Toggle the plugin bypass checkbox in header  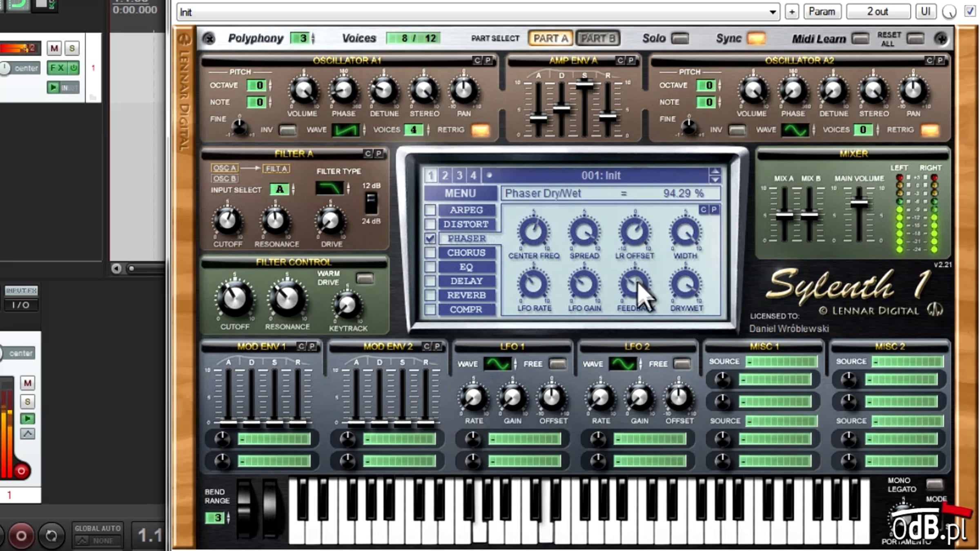(970, 11)
